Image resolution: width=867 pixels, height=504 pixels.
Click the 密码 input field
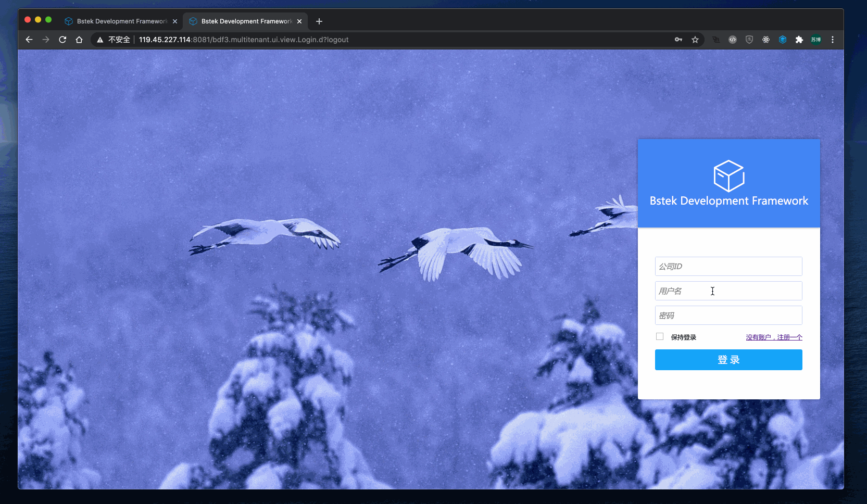[x=728, y=315]
